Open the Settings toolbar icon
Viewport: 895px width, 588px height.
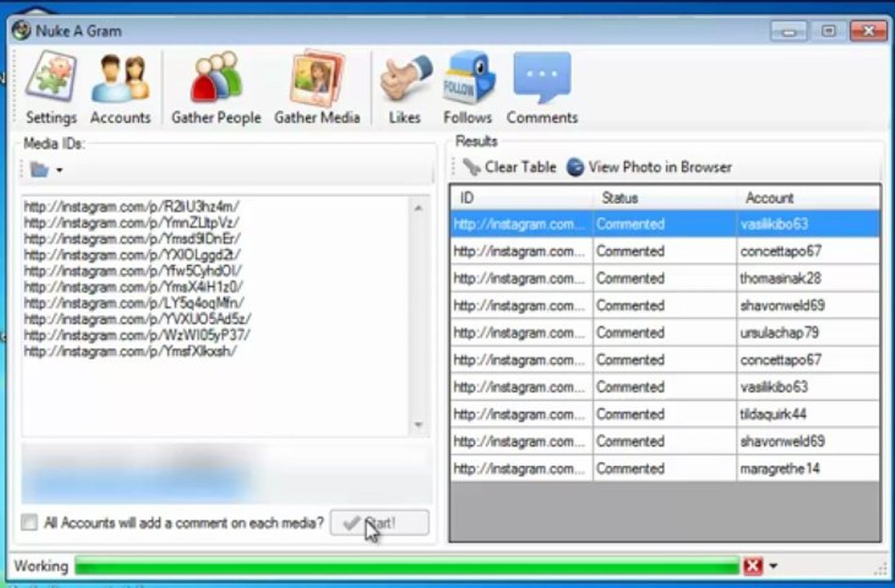click(51, 88)
